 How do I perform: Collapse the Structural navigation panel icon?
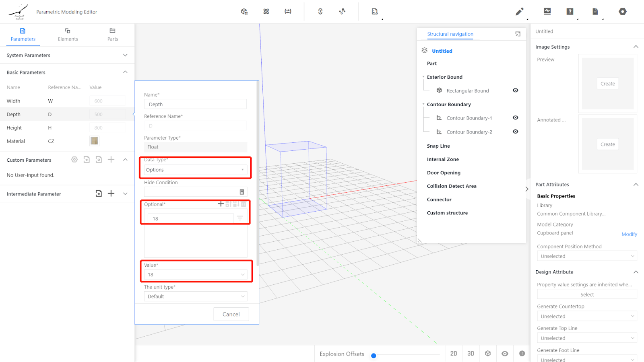pos(518,34)
